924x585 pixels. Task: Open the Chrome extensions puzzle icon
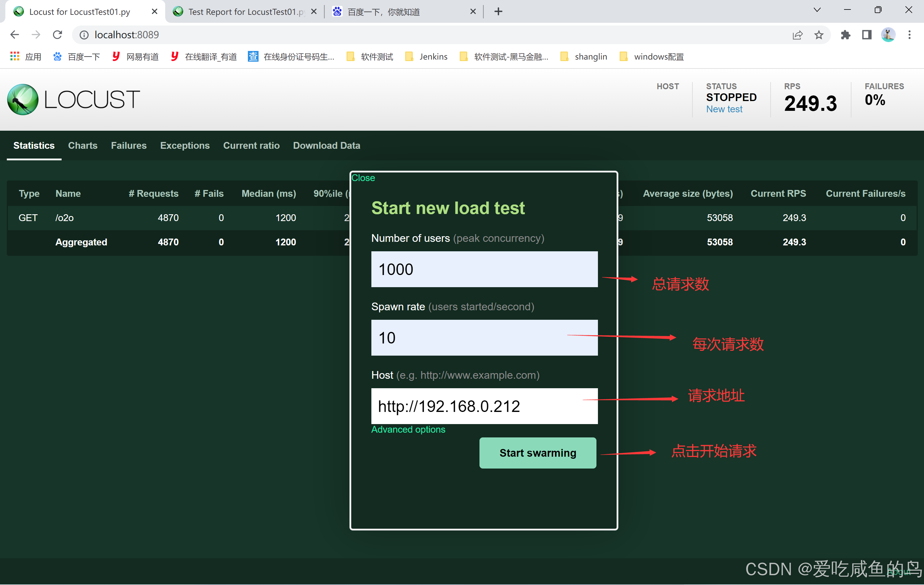pyautogui.click(x=846, y=35)
